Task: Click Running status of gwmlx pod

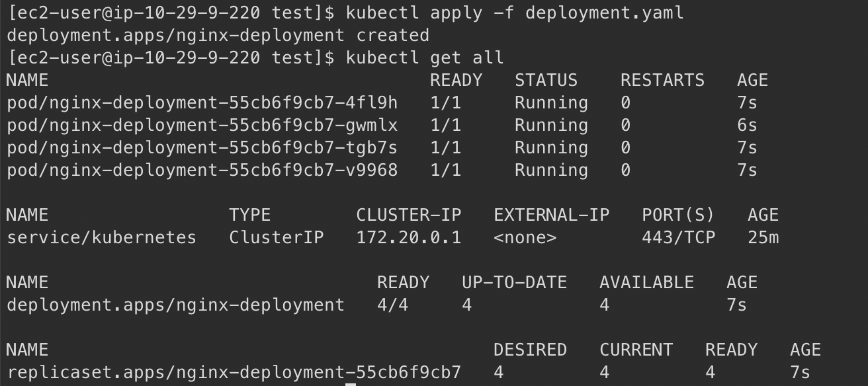Action: [x=551, y=125]
